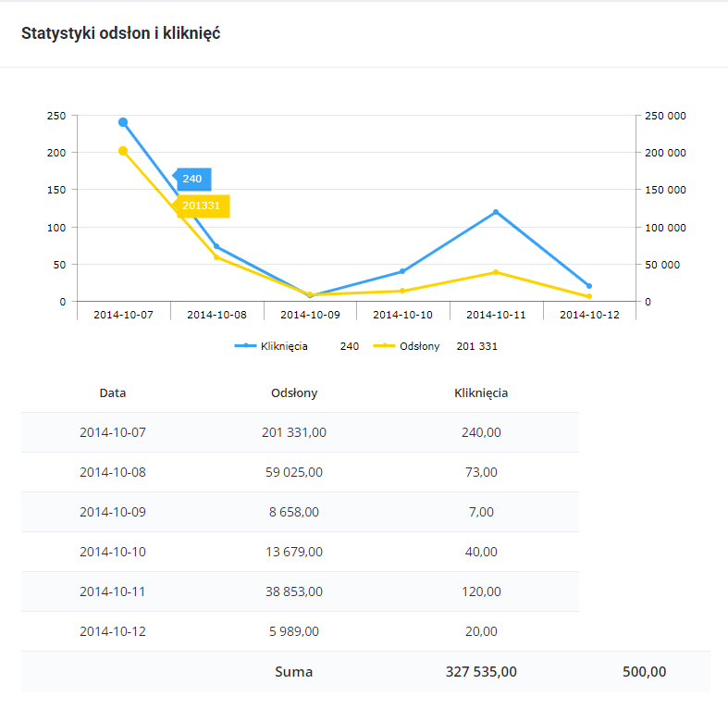Select the 2014-10-09 row date cell
Viewport: 728px width, 722px height.
[113, 512]
